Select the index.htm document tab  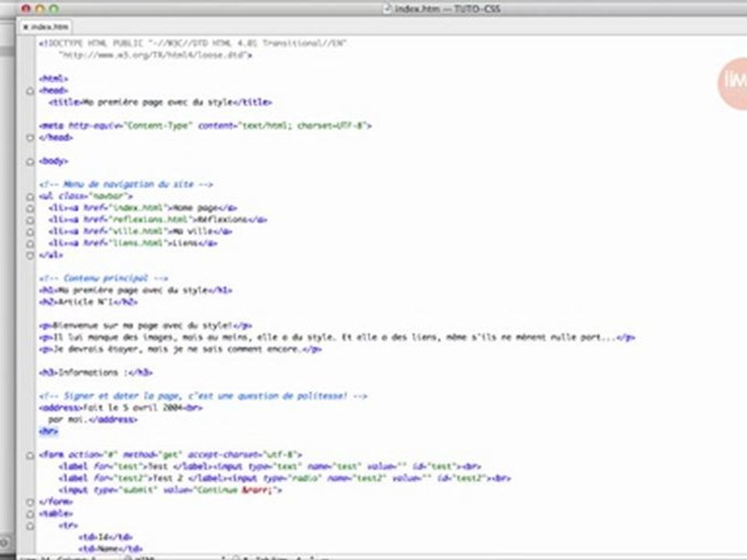(x=46, y=26)
